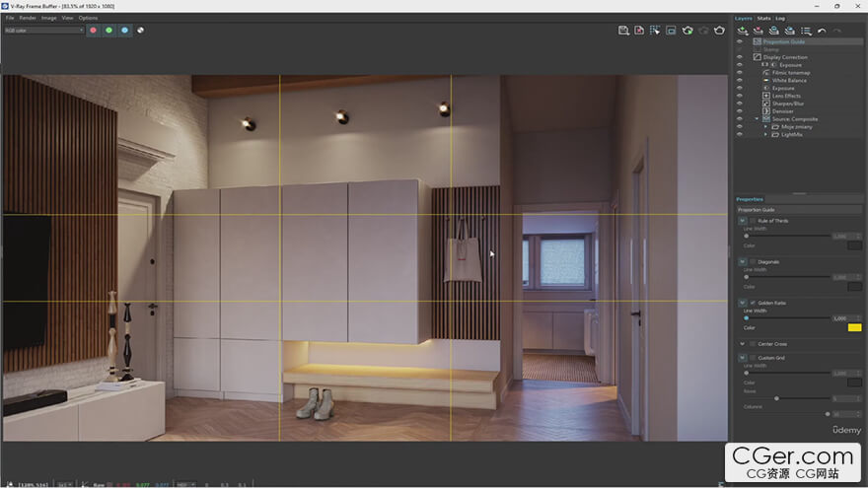This screenshot has width=868, height=488.
Task: Click the save image icon in toolbar
Action: coord(623,31)
